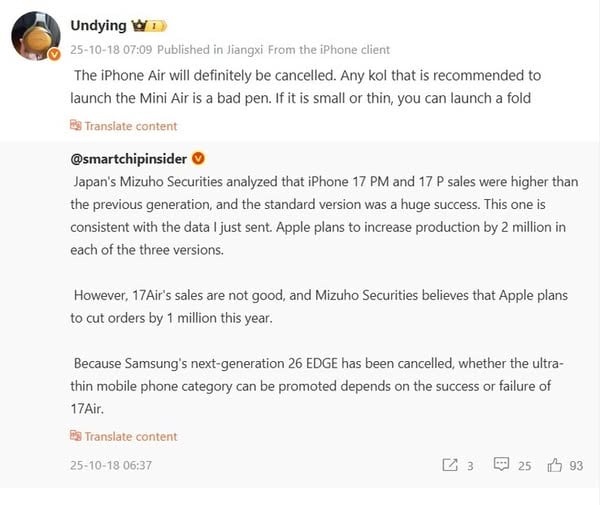
Task: Click the comment count 25
Action: [524, 465]
